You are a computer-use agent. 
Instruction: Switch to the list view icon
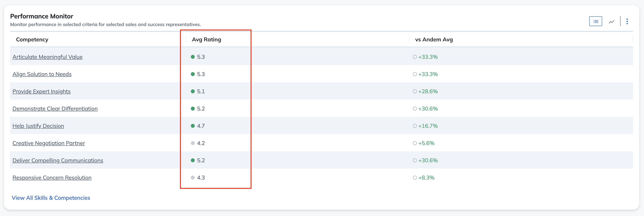[596, 21]
